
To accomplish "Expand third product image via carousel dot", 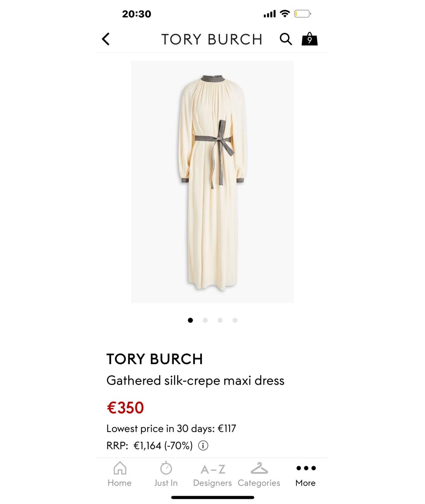I will (x=220, y=320).
